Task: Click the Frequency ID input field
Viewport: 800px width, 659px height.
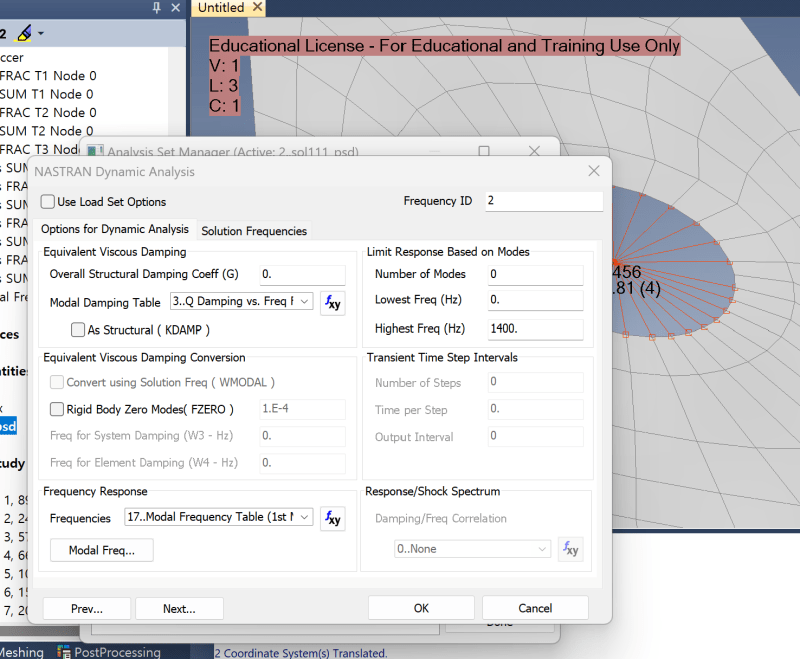Action: [543, 200]
